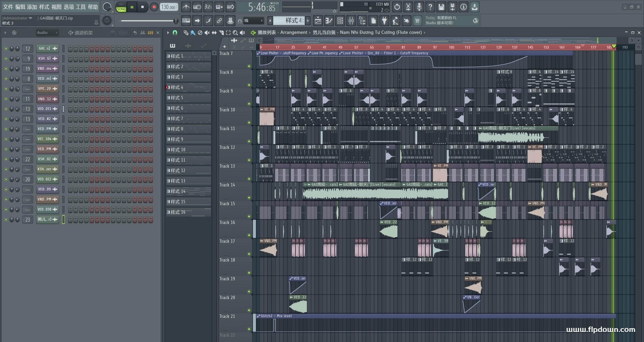Open the Audio channel filter dropdown
This screenshot has height=342, width=644.
[x=47, y=33]
